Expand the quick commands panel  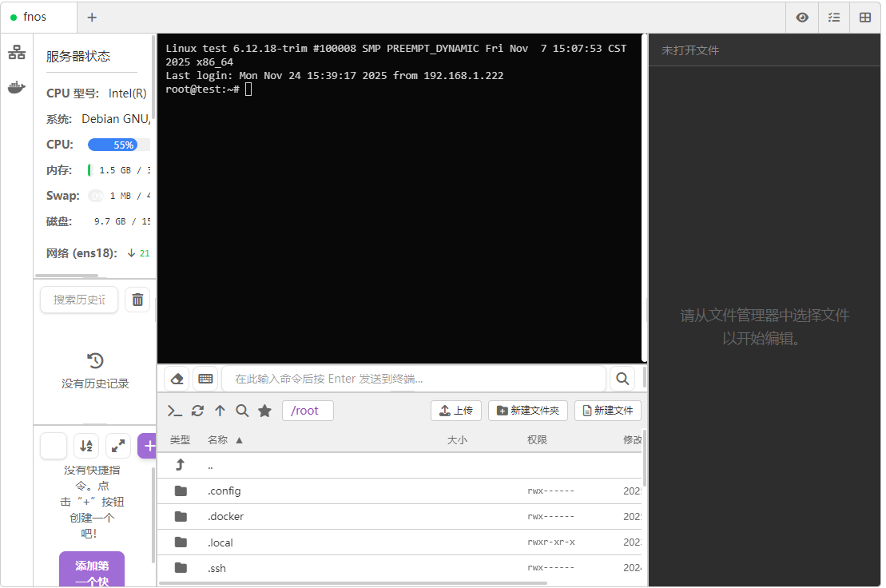(x=118, y=446)
